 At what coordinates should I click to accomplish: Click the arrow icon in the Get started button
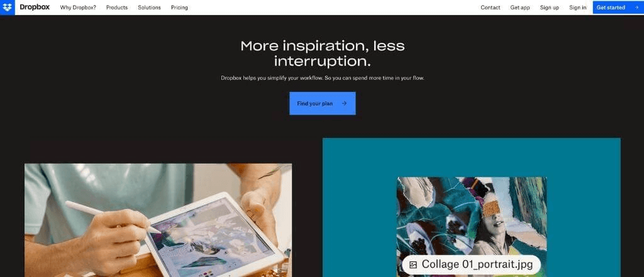[636, 8]
